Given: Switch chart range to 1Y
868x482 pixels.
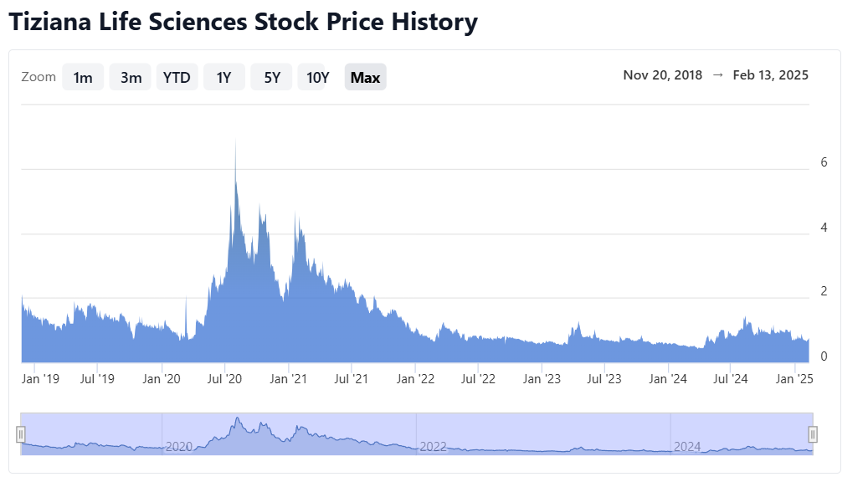Looking at the screenshot, I should 223,78.
